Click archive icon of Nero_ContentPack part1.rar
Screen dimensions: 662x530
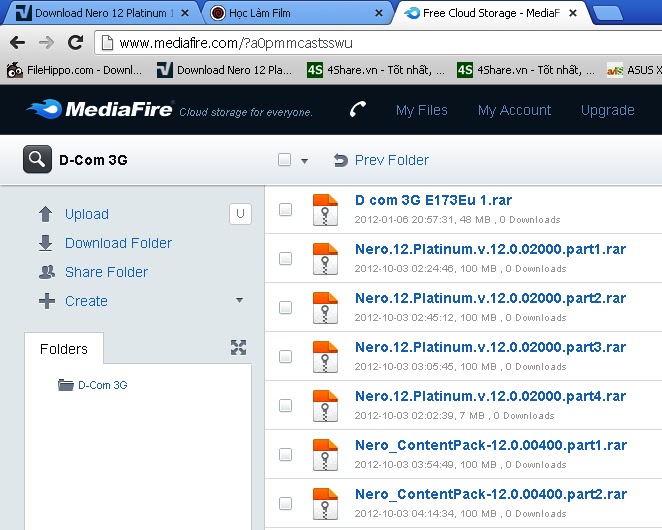pos(325,455)
